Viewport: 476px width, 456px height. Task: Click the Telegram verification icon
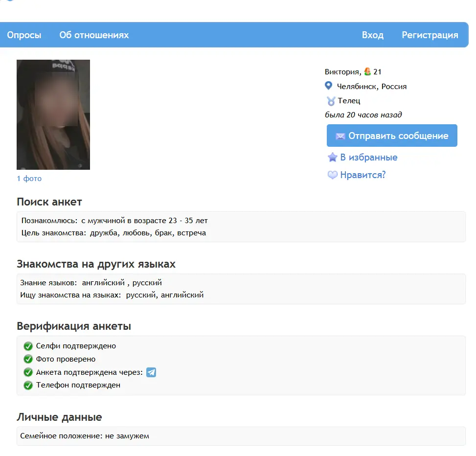pos(151,372)
